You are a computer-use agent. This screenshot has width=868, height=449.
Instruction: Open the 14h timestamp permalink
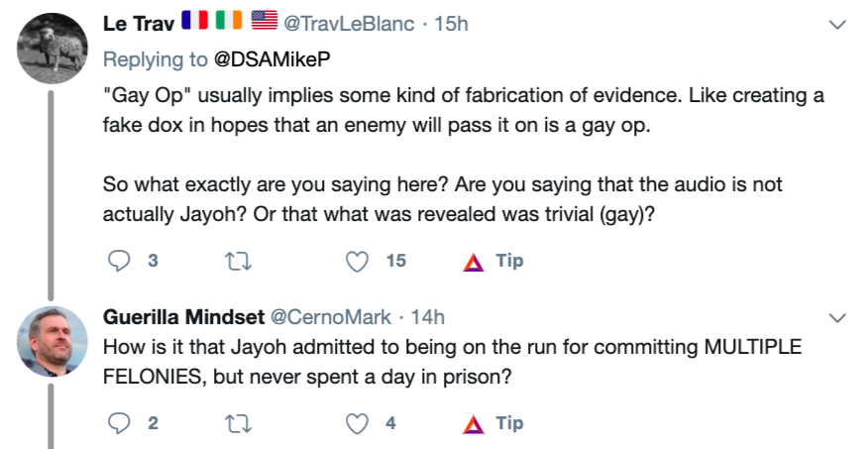click(x=427, y=317)
